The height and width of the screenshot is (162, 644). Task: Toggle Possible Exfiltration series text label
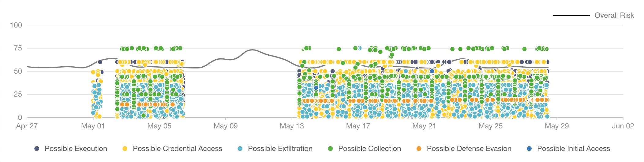(280, 149)
